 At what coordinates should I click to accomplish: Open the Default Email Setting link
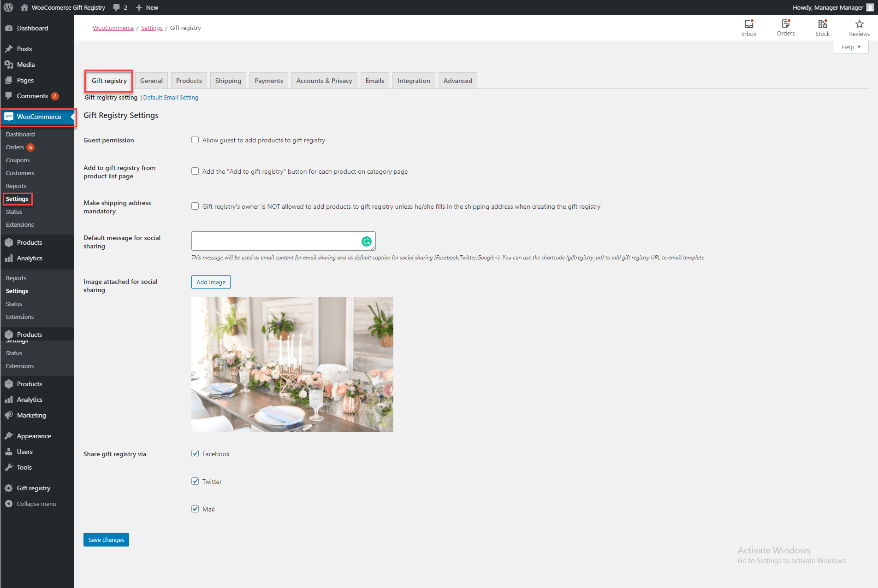tap(171, 97)
